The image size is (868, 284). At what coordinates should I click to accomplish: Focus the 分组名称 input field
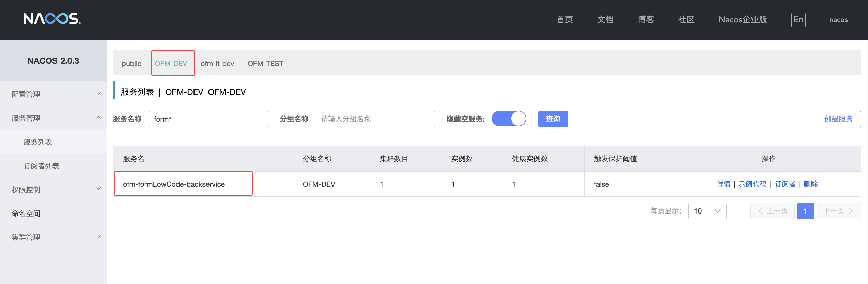click(375, 119)
